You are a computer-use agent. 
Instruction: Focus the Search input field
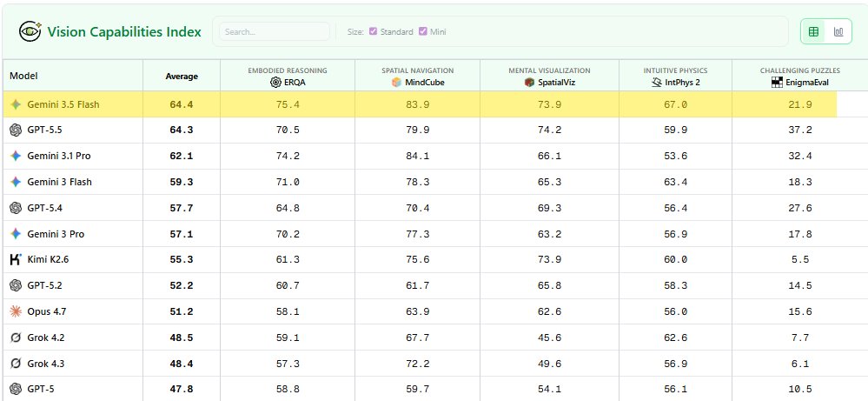[274, 31]
